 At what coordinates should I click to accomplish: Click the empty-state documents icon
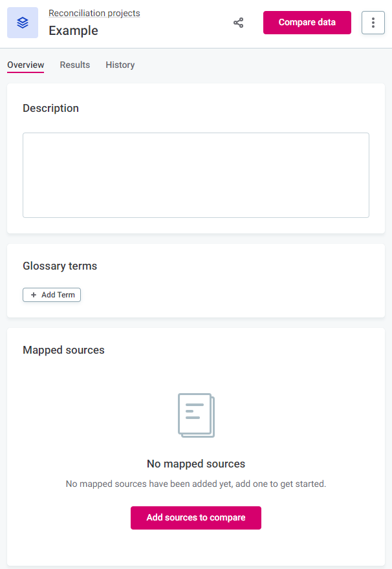[x=196, y=415]
